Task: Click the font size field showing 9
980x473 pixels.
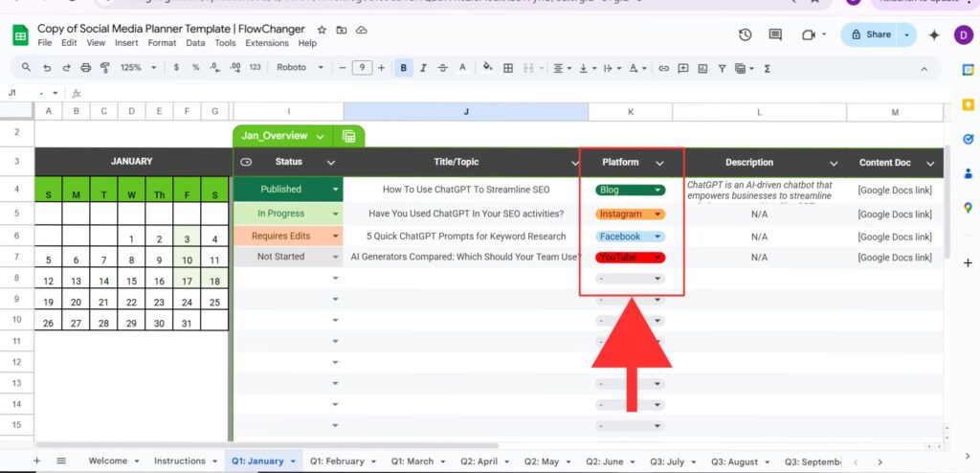Action: coord(362,68)
